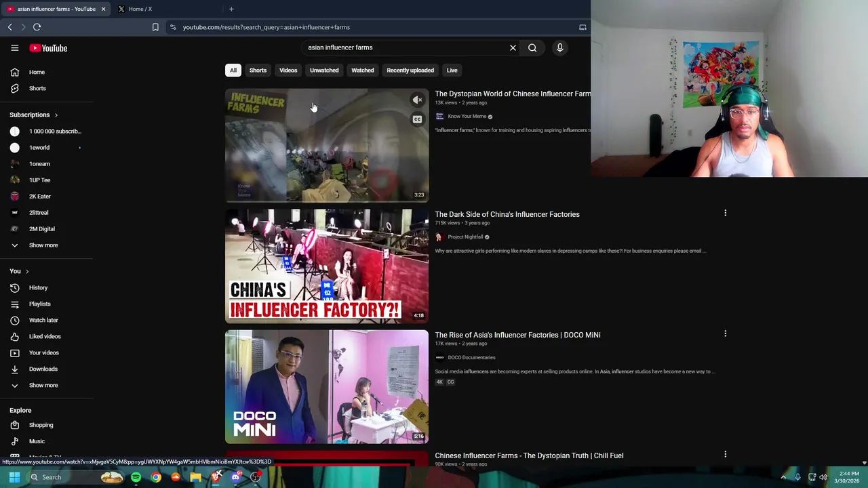
Task: Start voice search with the microphone icon
Action: pyautogui.click(x=559, y=47)
